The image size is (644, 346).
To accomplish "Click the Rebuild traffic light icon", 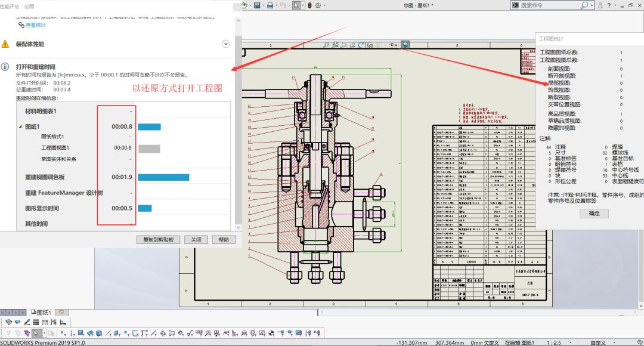I will 309,5.
